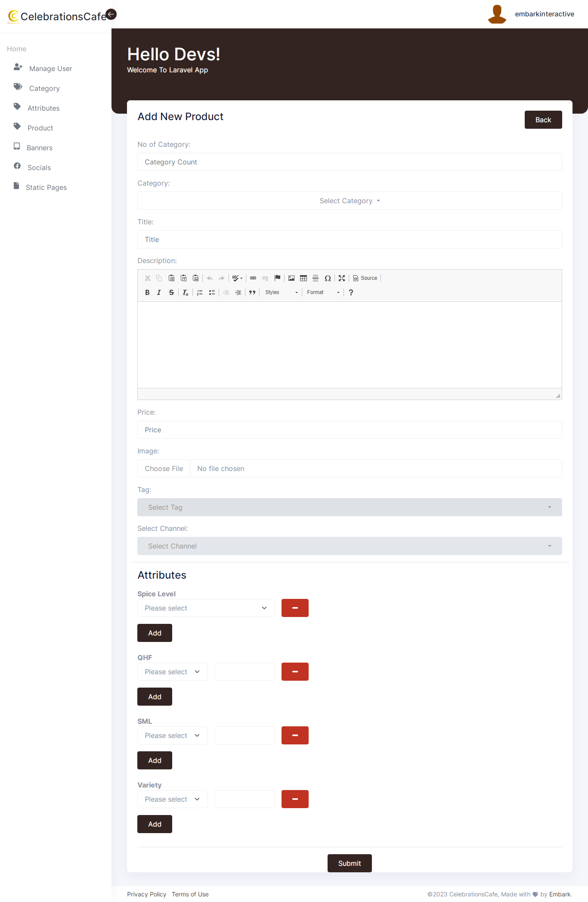This screenshot has width=588, height=902.
Task: Toggle block quote formatting
Action: click(x=252, y=292)
